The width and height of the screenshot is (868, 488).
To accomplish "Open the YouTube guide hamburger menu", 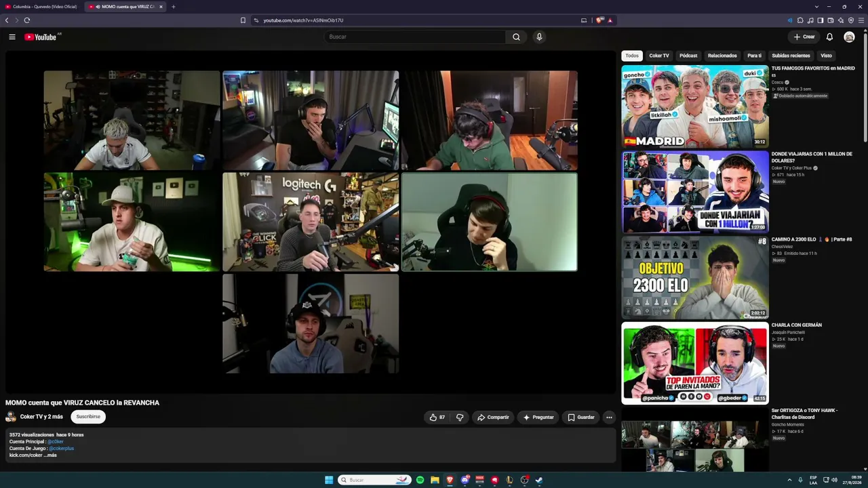I will point(12,37).
